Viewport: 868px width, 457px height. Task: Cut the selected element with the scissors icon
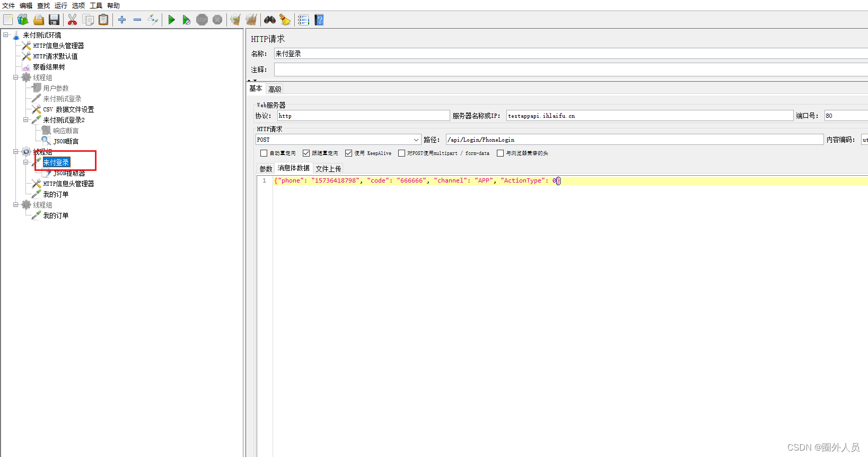click(x=73, y=20)
